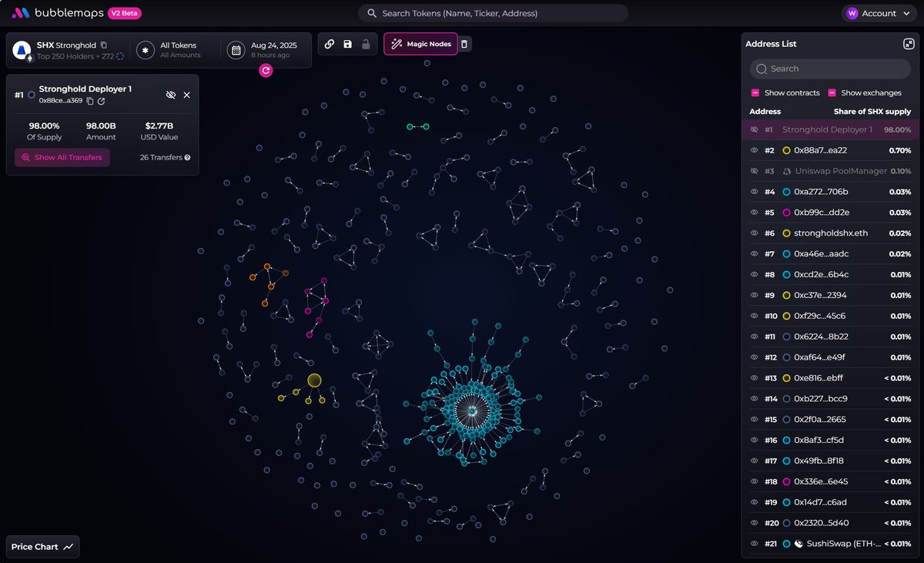Delete Magic Nodes with trash icon
The image size is (924, 563).
point(464,44)
